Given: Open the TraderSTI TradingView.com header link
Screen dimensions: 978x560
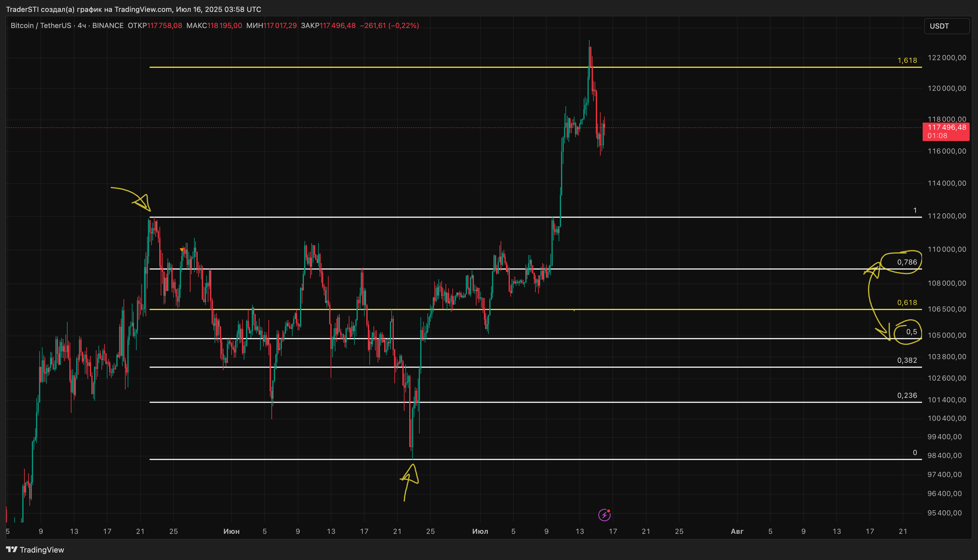Looking at the screenshot, I should point(133,9).
